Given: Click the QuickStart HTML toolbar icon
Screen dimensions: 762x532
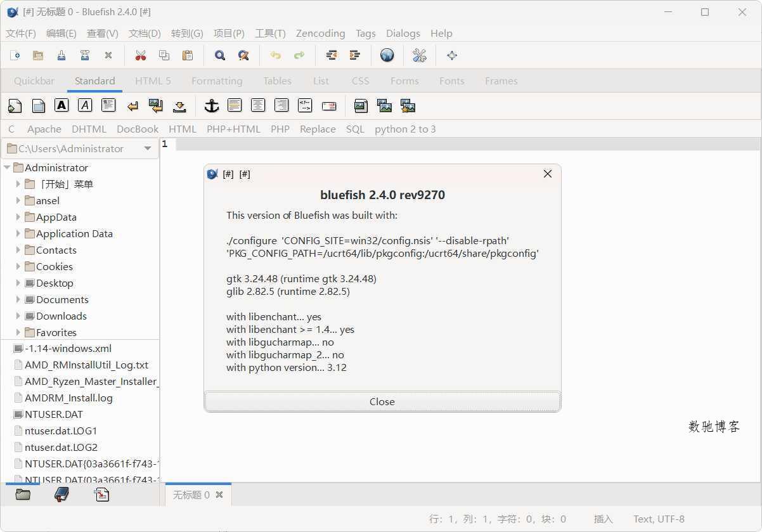Looking at the screenshot, I should (x=15, y=106).
